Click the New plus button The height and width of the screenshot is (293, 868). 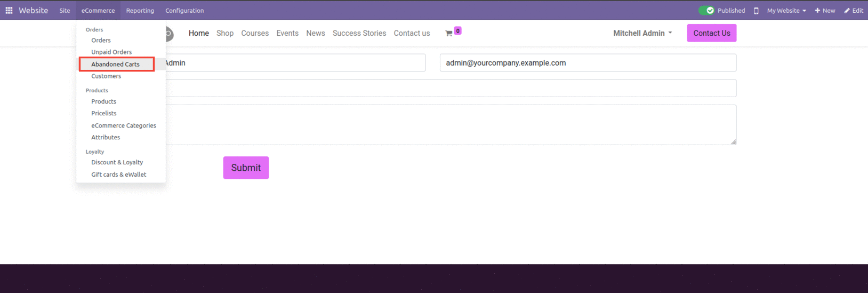pos(825,11)
